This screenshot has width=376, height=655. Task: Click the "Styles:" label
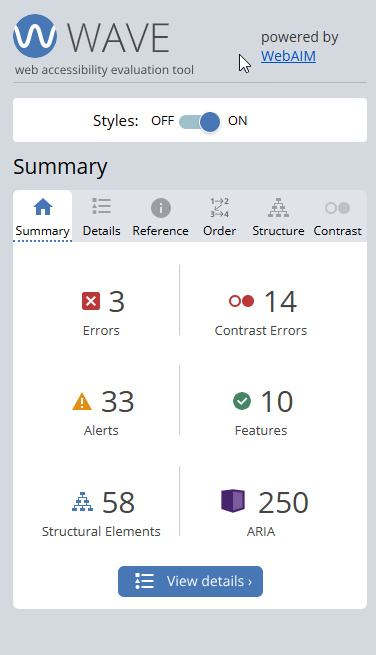[115, 121]
